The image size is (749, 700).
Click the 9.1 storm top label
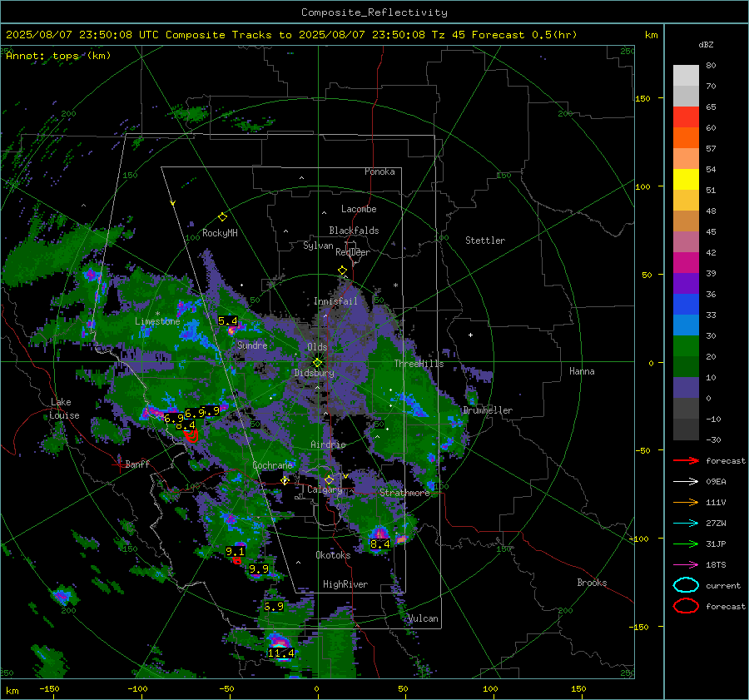click(x=235, y=551)
